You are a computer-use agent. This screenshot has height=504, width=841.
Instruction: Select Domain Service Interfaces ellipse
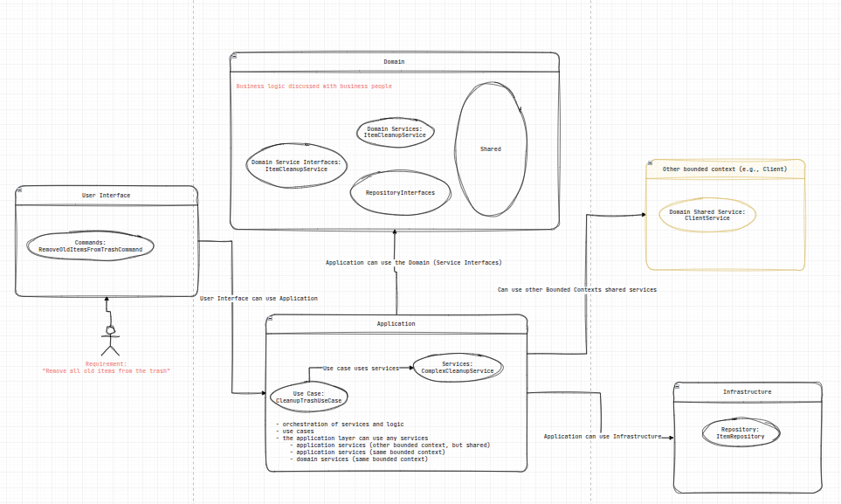point(296,165)
